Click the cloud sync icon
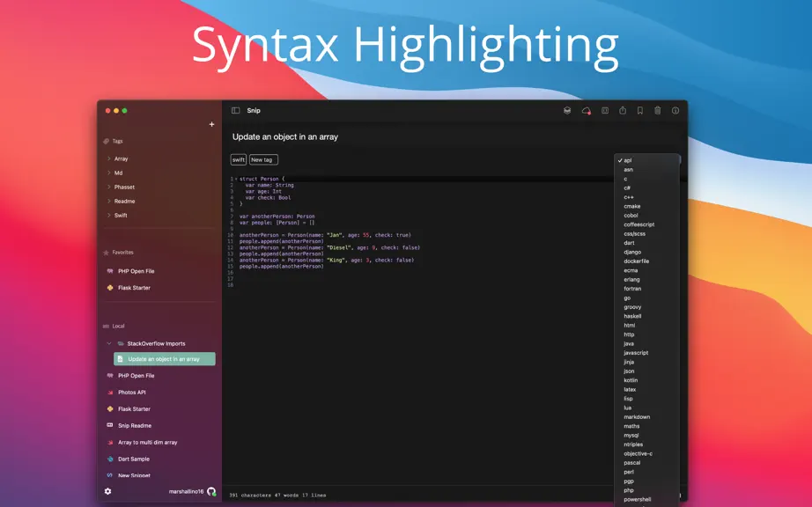The width and height of the screenshot is (812, 507). click(x=586, y=110)
